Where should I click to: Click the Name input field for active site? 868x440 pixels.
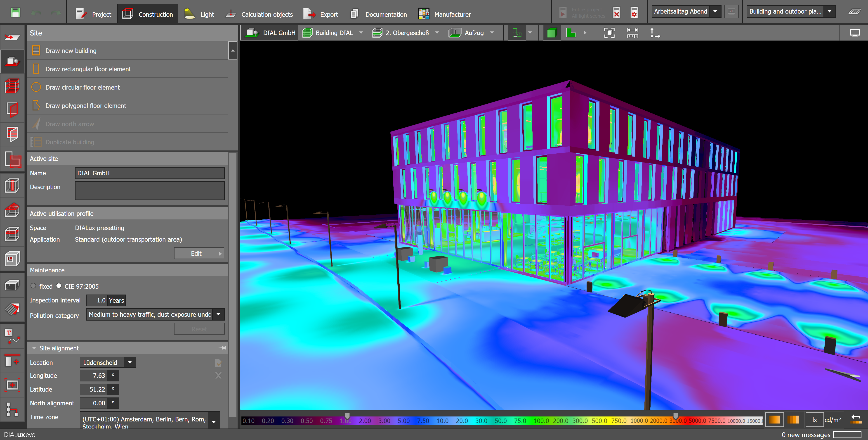[149, 173]
